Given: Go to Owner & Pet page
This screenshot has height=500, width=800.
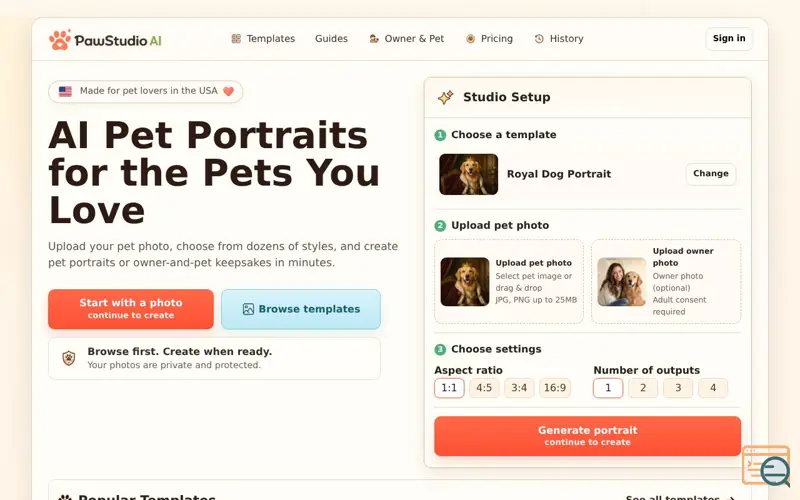Looking at the screenshot, I should [407, 39].
